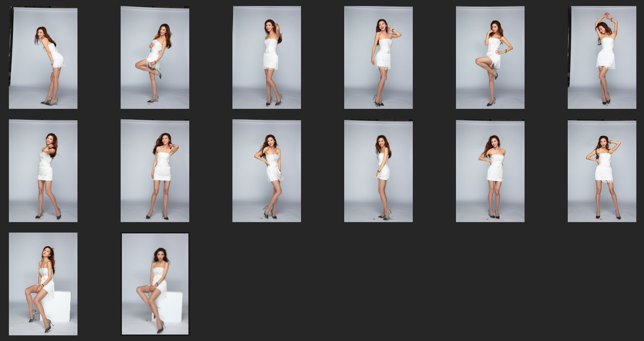Image resolution: width=644 pixels, height=341 pixels.
Task: Pick second-row photo looking over shoulder, legs apart
Action: coord(43,171)
